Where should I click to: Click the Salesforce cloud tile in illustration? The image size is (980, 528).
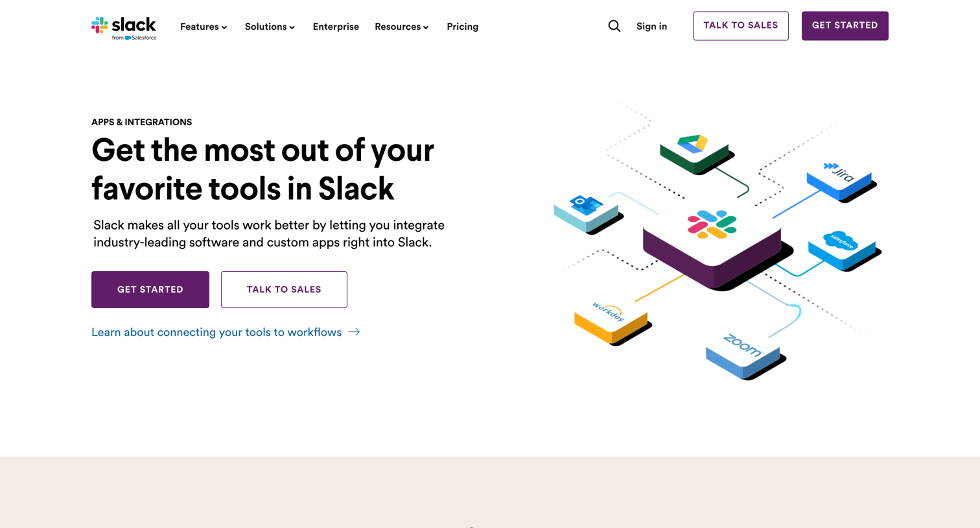coord(844,250)
